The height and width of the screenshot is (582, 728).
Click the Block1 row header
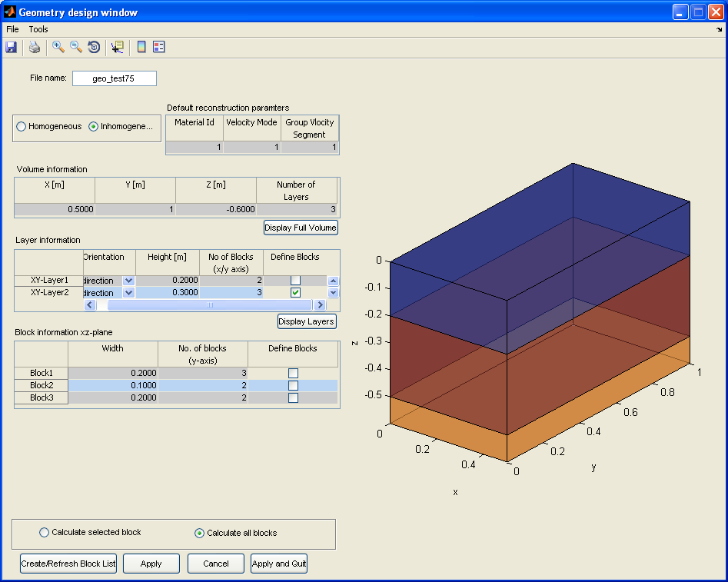coord(42,373)
